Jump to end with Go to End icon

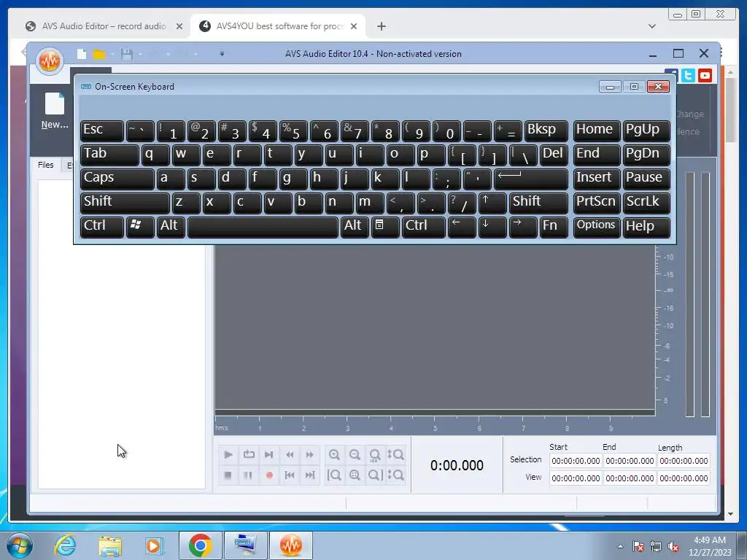click(310, 475)
